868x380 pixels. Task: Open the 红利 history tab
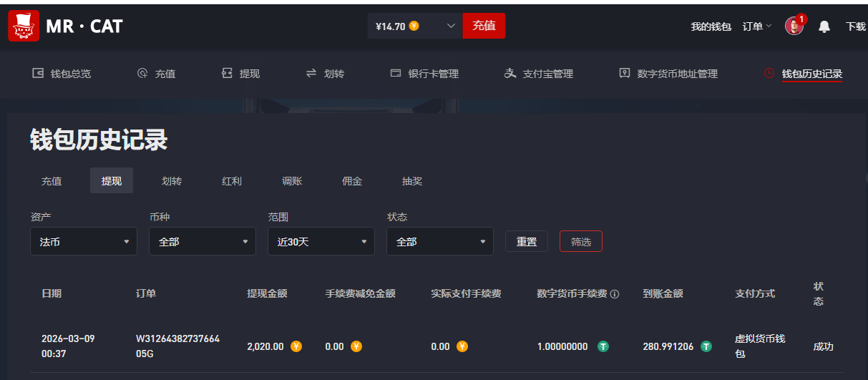(232, 181)
